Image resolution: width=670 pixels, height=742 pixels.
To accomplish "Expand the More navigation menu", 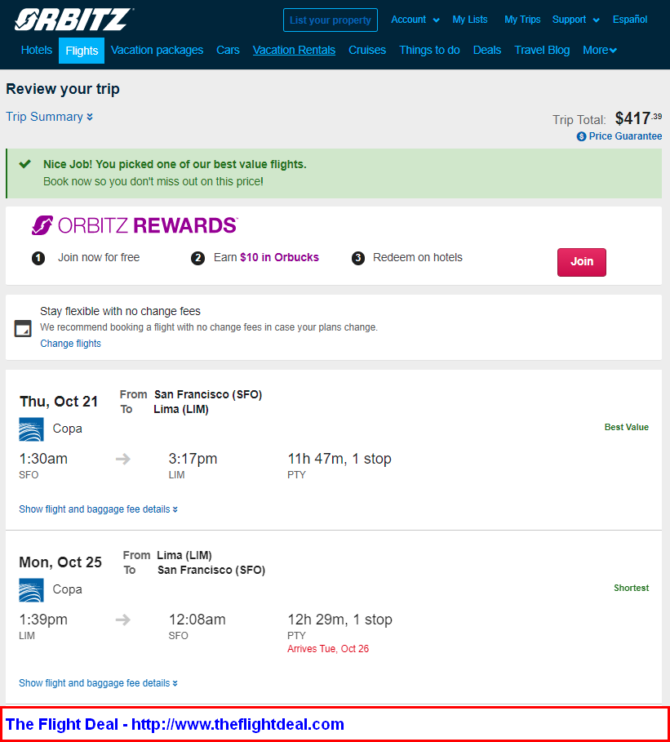I will coord(599,50).
